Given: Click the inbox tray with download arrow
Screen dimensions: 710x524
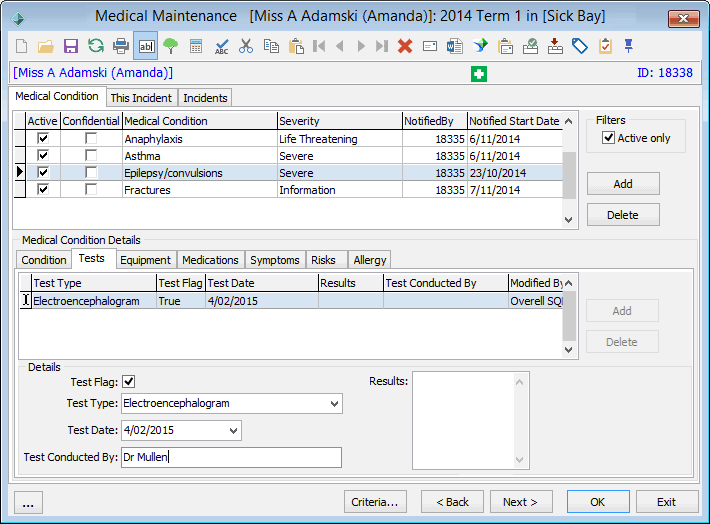Looking at the screenshot, I should point(555,46).
